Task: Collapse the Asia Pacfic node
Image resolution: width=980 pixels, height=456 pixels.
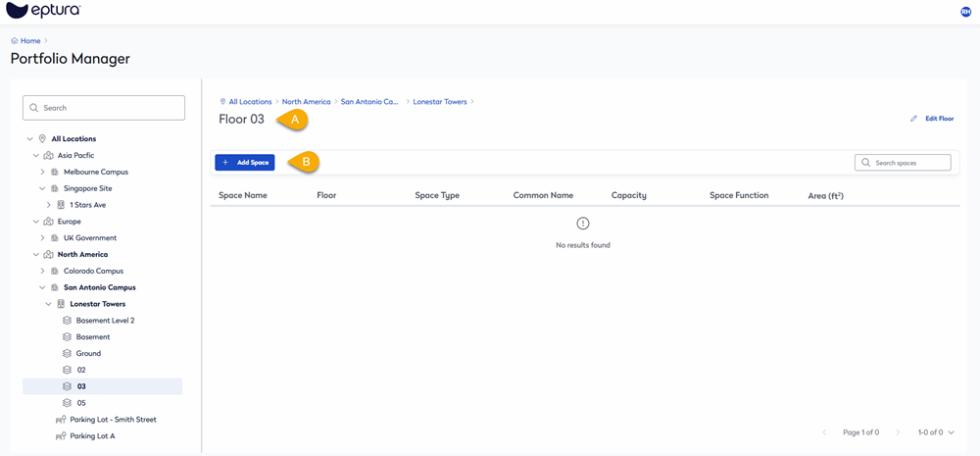Action: click(x=35, y=155)
